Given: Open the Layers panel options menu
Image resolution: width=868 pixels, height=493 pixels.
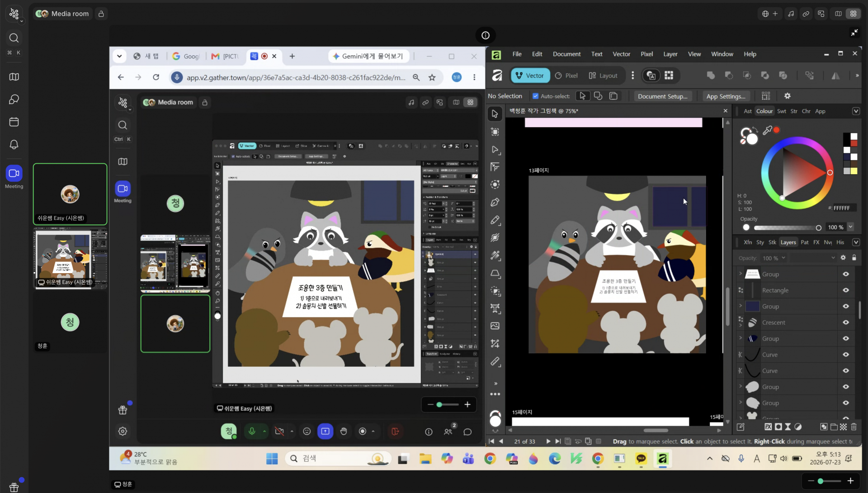Looking at the screenshot, I should tap(856, 242).
